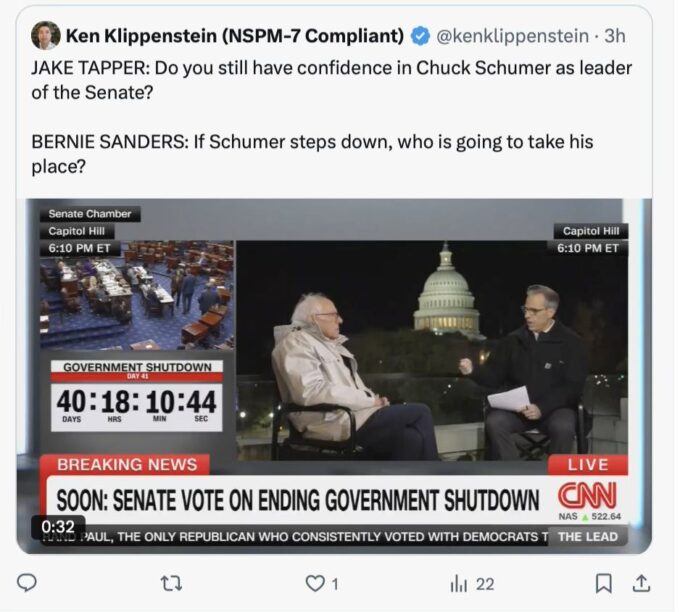Share tweet using upload arrow icon
680x612 pixels.
(x=641, y=583)
